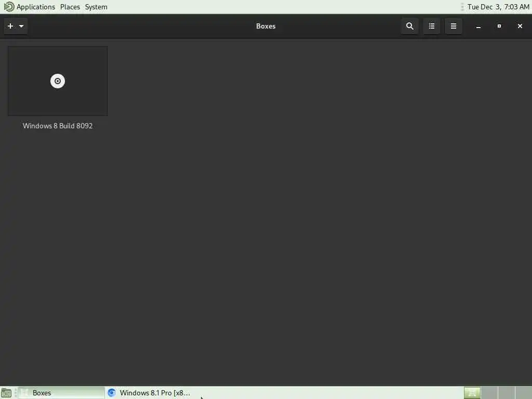Select the first workspace in the switcher
Screen dimensions: 532x399
pyautogui.click(x=472, y=393)
